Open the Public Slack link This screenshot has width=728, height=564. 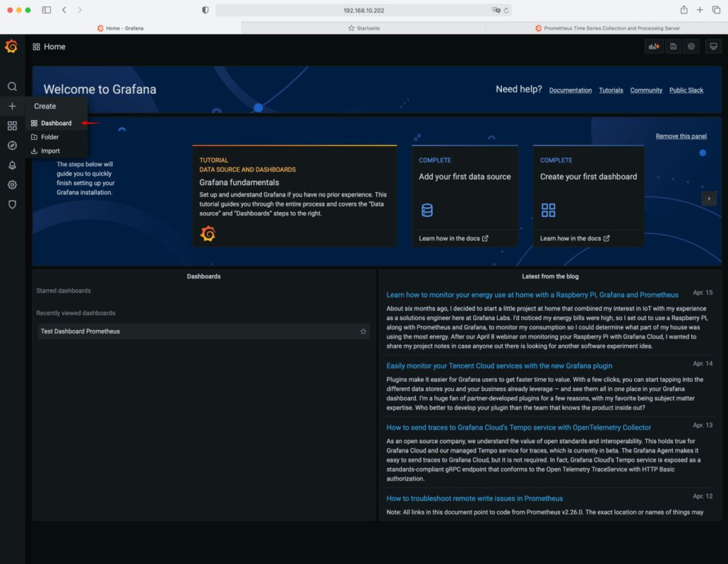(x=686, y=90)
